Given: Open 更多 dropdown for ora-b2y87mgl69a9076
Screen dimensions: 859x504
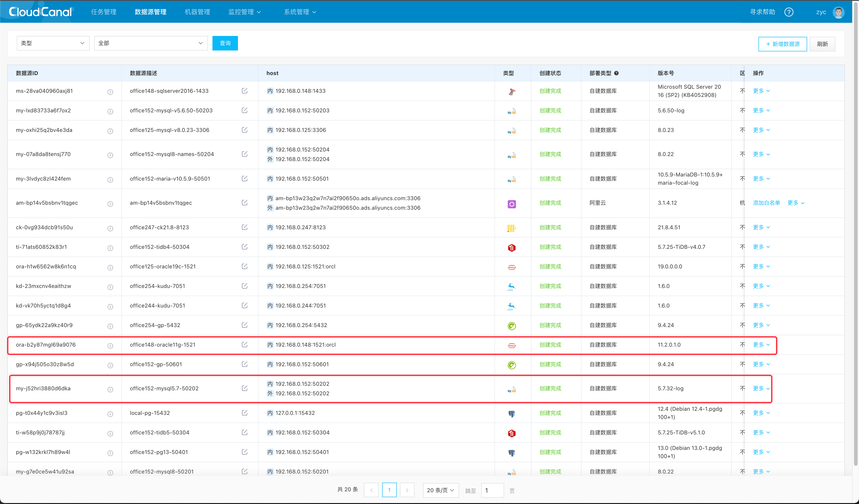Looking at the screenshot, I should [x=761, y=345].
